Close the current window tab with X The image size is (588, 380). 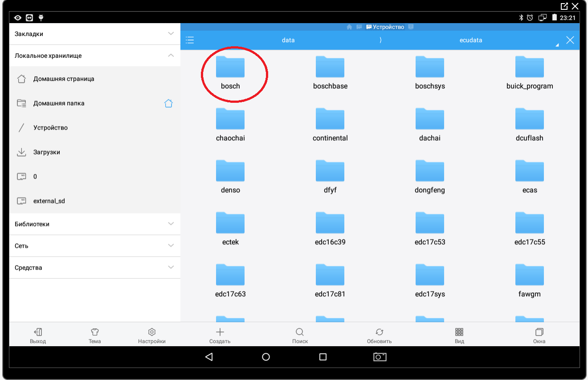point(570,40)
